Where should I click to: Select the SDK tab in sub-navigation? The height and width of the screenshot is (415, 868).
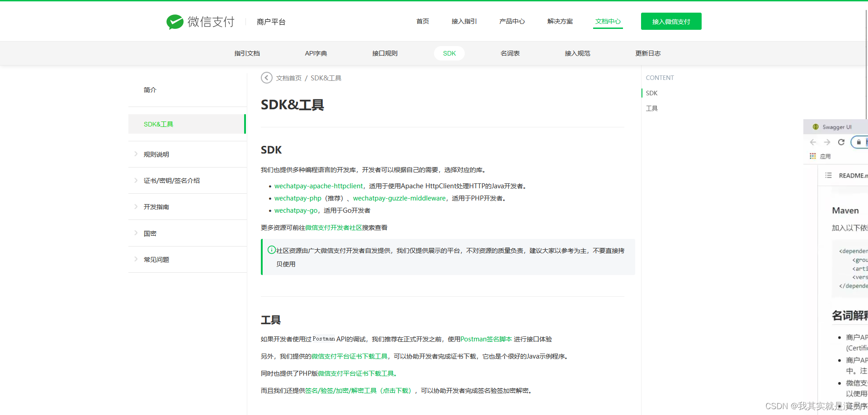(449, 53)
